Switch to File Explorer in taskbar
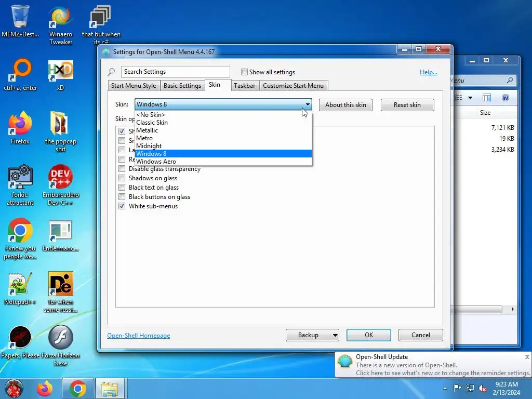This screenshot has height=399, width=532. point(110,389)
